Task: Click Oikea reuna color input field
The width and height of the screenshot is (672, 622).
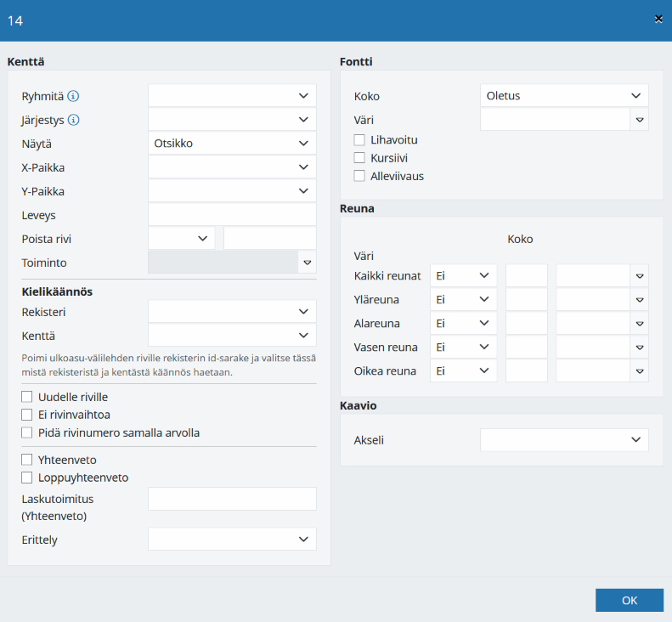Action: [593, 370]
